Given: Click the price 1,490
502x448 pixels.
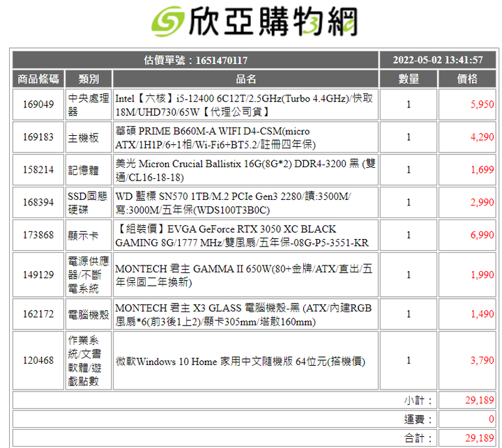Looking at the screenshot, I should point(482,314).
